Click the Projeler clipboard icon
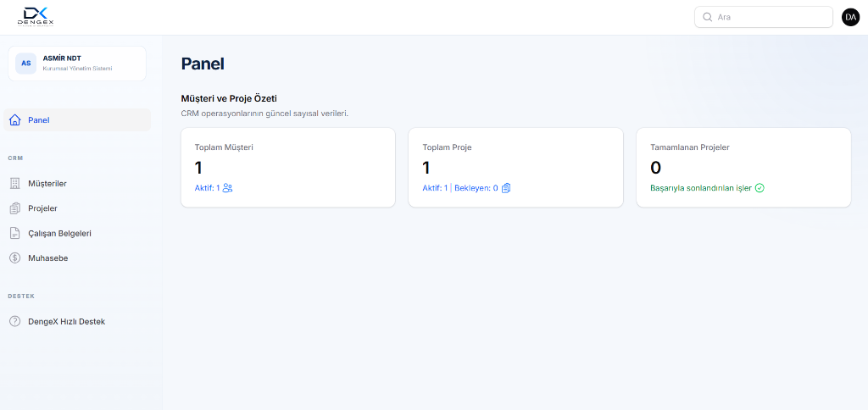868x410 pixels. (x=15, y=208)
